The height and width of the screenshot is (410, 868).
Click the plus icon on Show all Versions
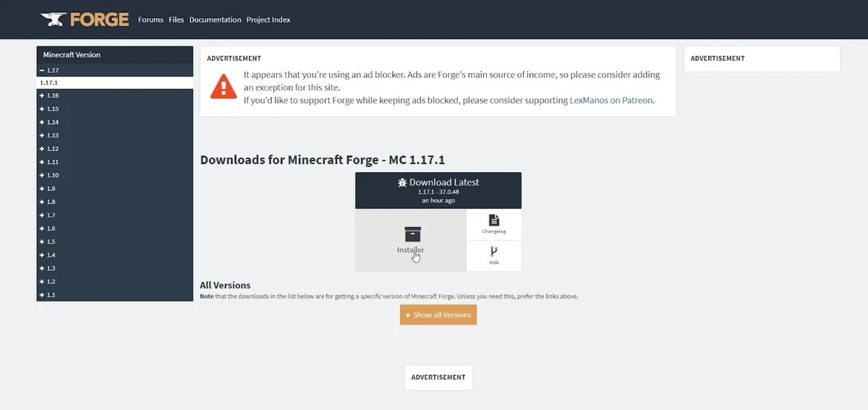pos(408,315)
